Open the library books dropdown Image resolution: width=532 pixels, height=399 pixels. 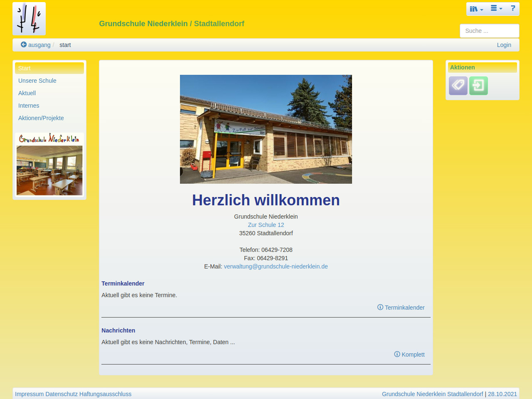click(x=476, y=9)
